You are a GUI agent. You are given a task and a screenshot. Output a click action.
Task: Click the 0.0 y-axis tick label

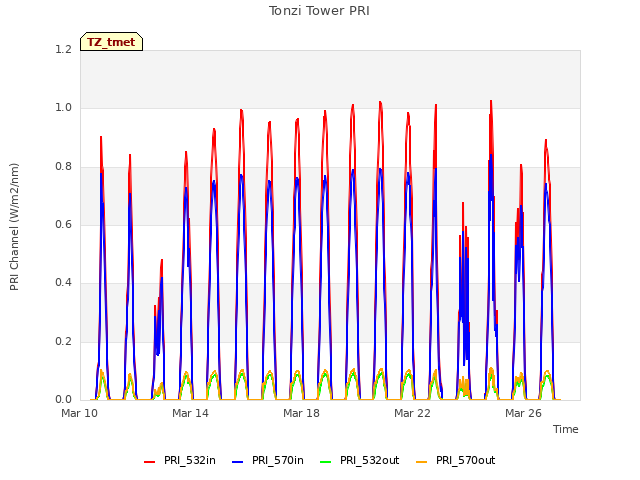tap(64, 400)
